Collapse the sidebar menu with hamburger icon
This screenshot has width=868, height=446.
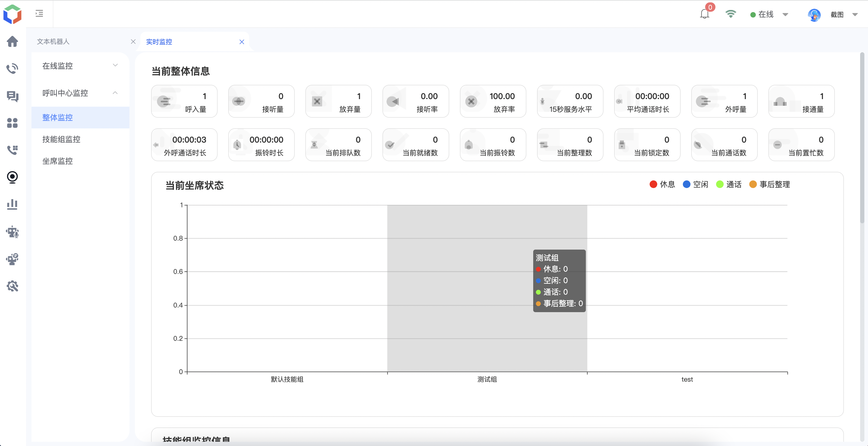pos(39,14)
